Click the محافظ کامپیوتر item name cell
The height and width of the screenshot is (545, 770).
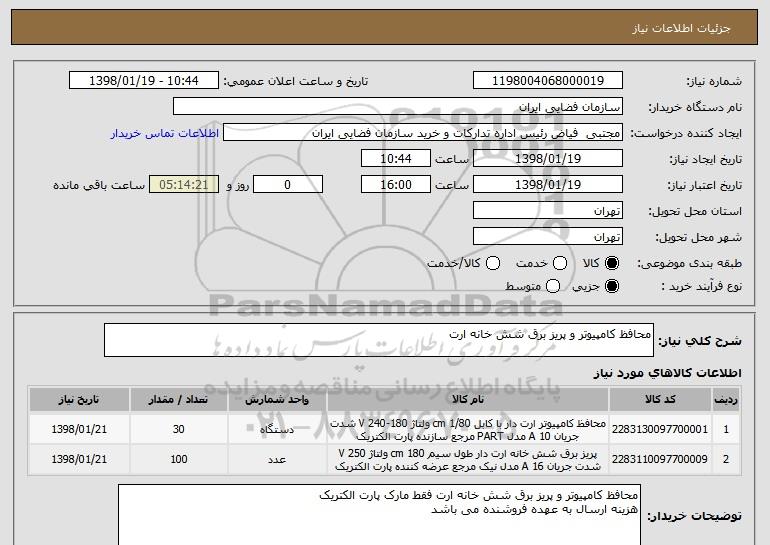[x=468, y=429]
